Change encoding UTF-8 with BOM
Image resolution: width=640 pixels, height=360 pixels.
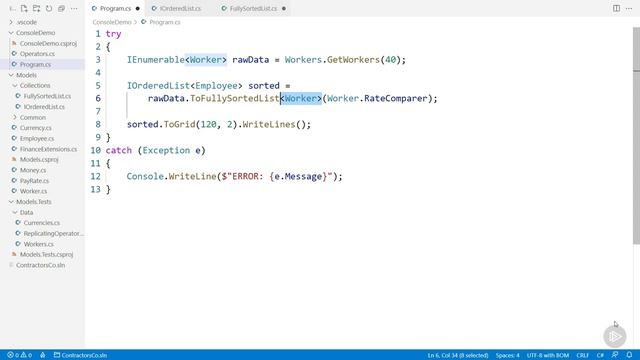[x=547, y=355]
